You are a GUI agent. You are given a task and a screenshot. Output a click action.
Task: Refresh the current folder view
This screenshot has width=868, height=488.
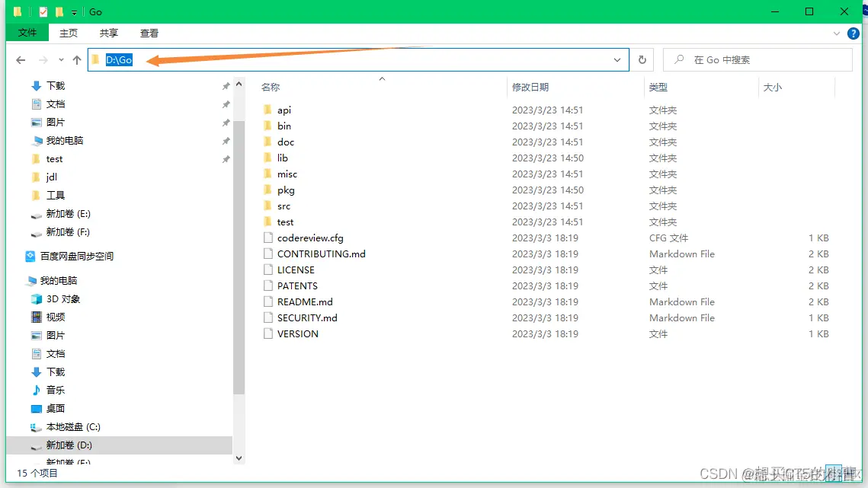click(x=642, y=59)
